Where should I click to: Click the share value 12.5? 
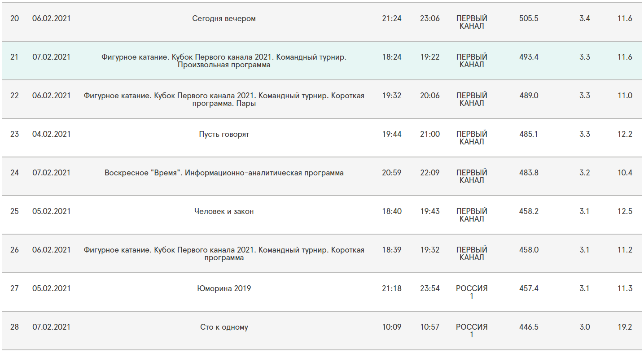(625, 211)
